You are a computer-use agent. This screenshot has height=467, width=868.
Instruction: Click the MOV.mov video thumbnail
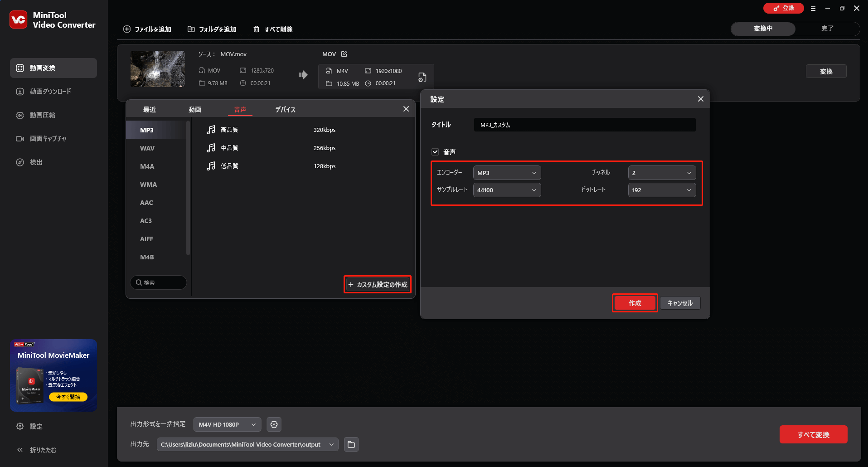coord(158,69)
